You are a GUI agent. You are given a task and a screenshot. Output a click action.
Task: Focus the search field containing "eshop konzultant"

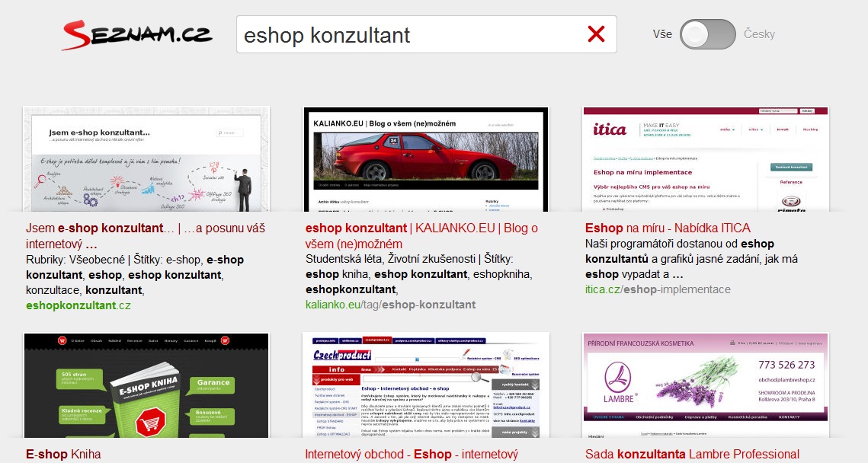point(426,34)
